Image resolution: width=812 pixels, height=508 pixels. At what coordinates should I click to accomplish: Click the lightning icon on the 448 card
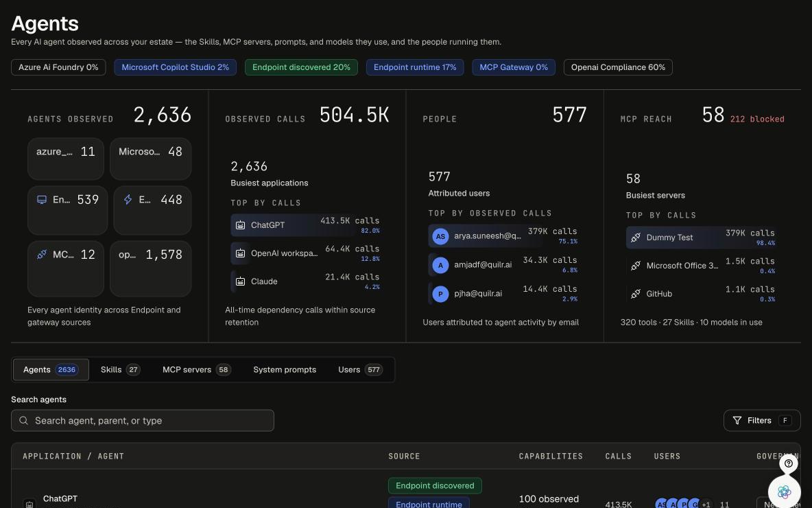click(128, 200)
